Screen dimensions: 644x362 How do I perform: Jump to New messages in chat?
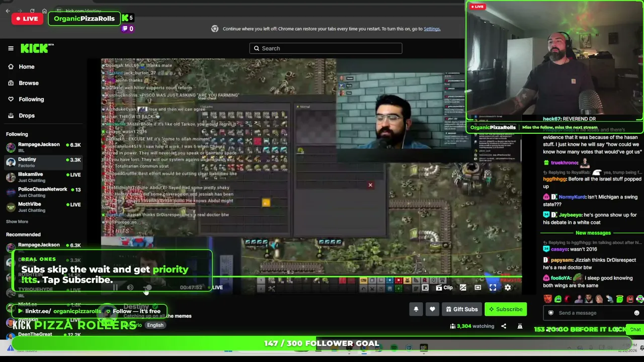593,233
